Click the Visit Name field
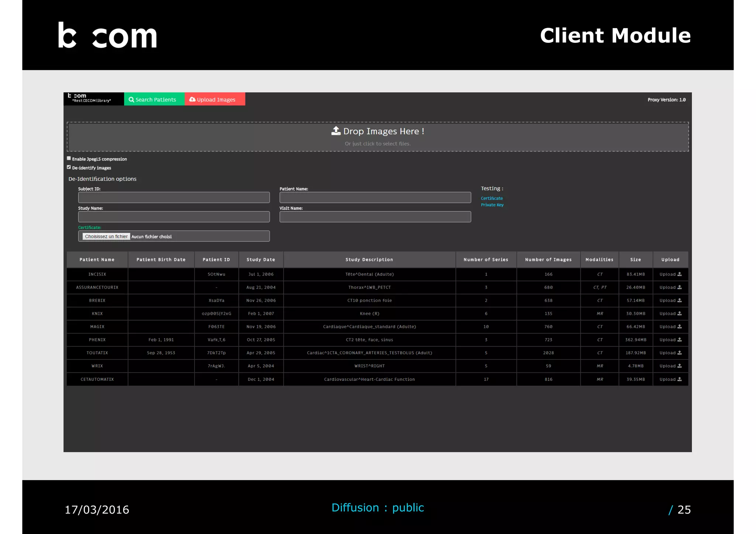756x534 pixels. click(375, 217)
